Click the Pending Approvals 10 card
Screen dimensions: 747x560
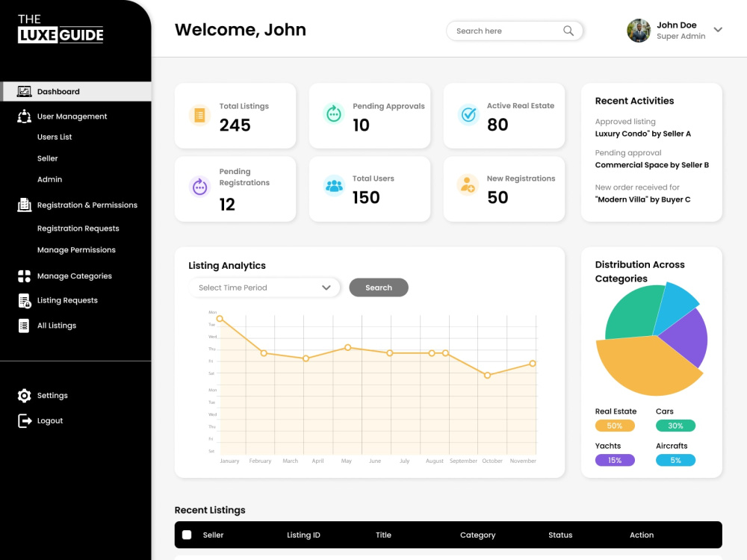(370, 116)
